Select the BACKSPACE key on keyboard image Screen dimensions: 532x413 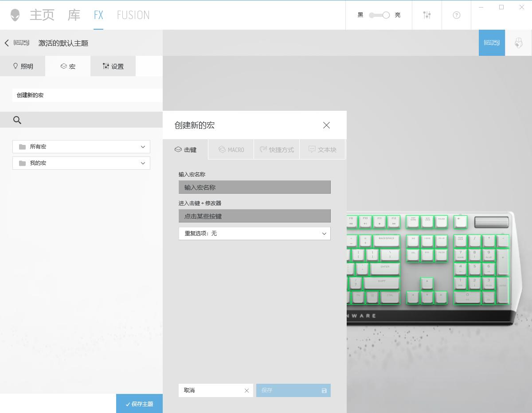386,241
